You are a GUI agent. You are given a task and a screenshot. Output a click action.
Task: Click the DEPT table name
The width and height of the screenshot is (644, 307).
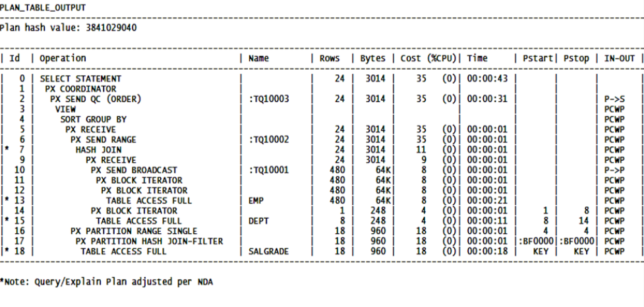click(258, 221)
